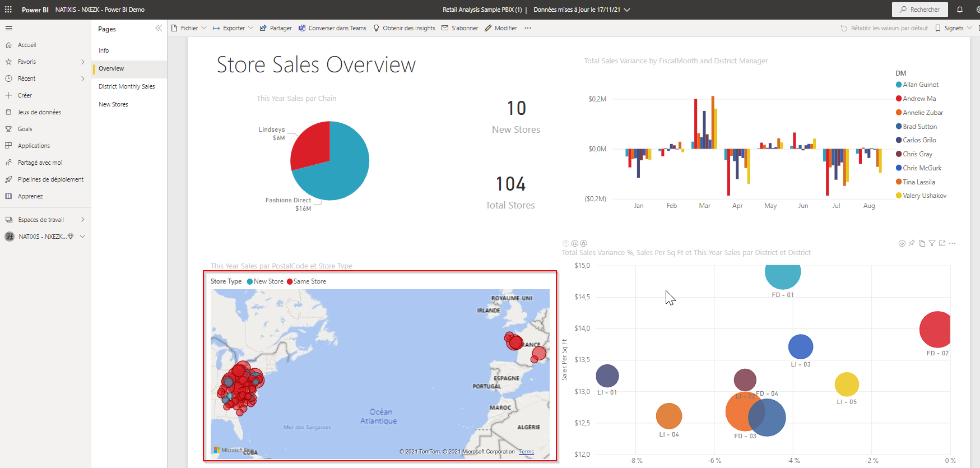Viewport: 980px width, 468px height.
Task: Open the app launcher waffle icon
Action: (x=8, y=10)
